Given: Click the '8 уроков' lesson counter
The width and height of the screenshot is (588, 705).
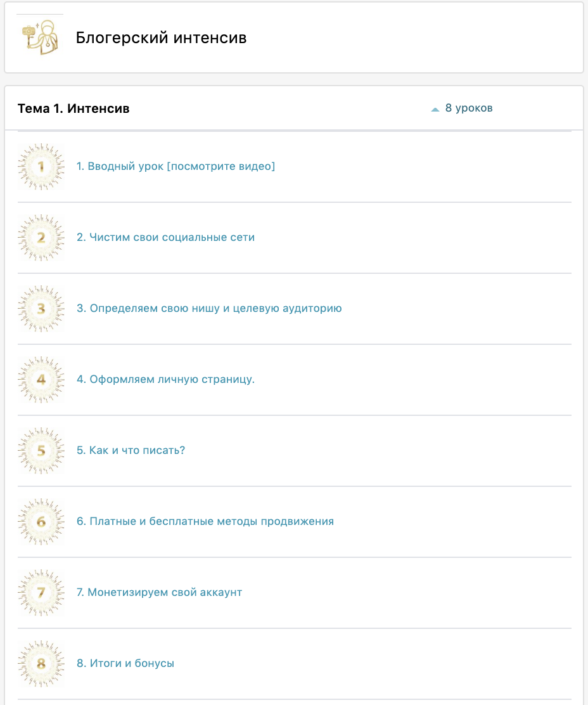Looking at the screenshot, I should click(469, 108).
